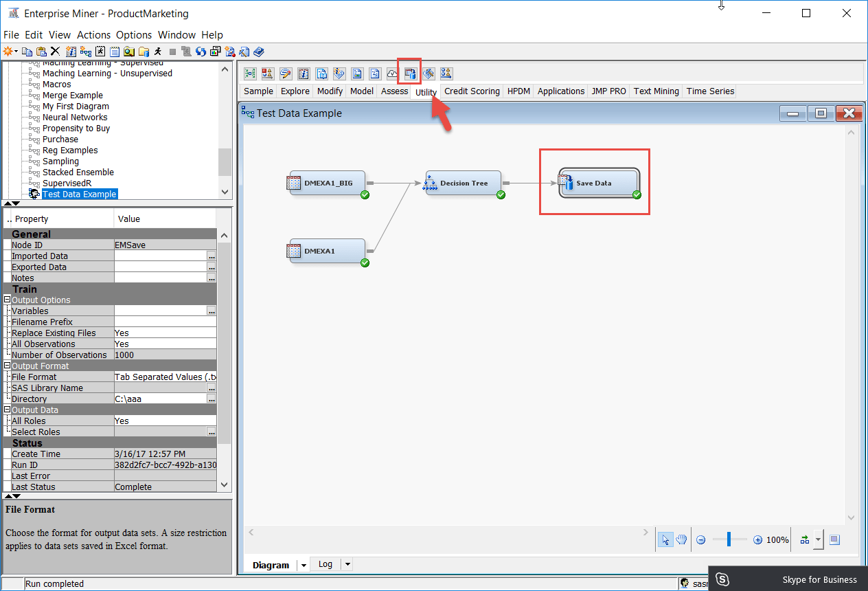
Task: Click the delete X icon in main toolbar
Action: pyautogui.click(x=56, y=52)
